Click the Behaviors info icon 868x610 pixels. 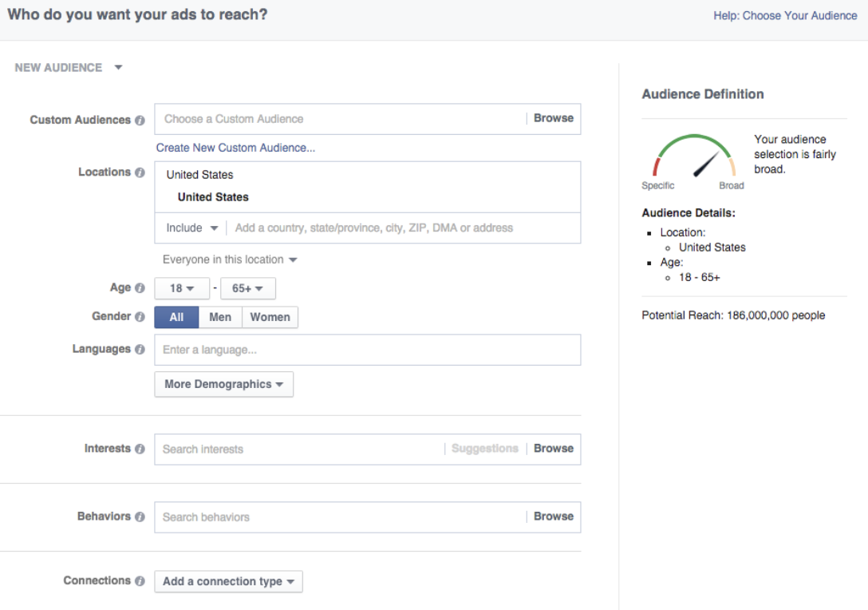[x=141, y=517]
